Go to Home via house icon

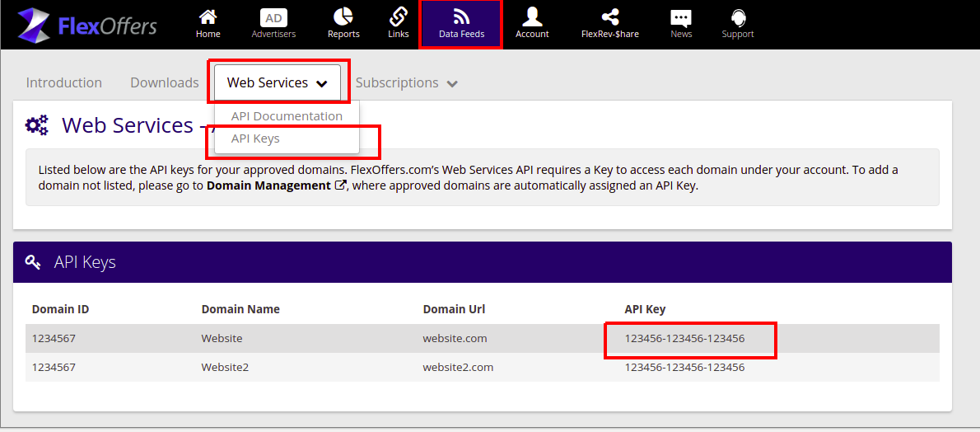(208, 17)
